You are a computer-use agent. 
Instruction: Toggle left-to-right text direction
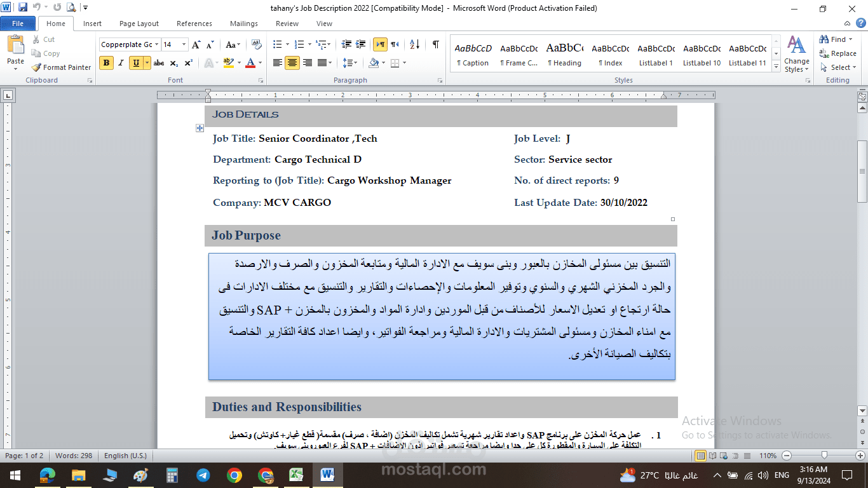(x=380, y=44)
